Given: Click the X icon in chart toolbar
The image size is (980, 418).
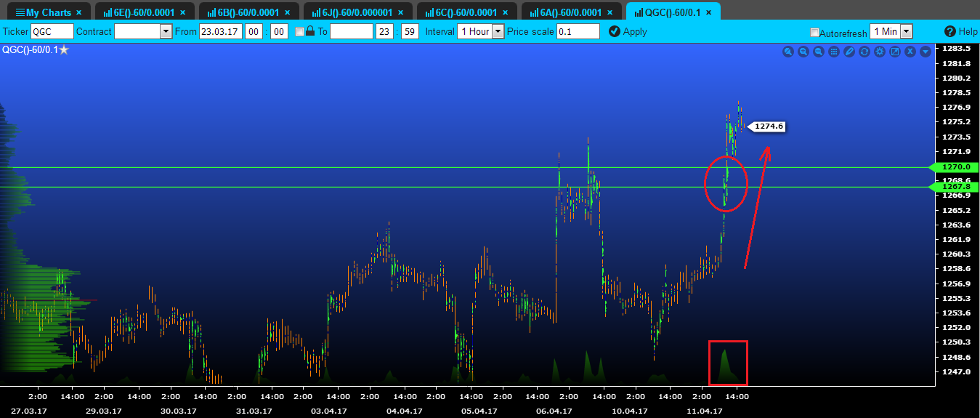Looking at the screenshot, I should point(910,52).
